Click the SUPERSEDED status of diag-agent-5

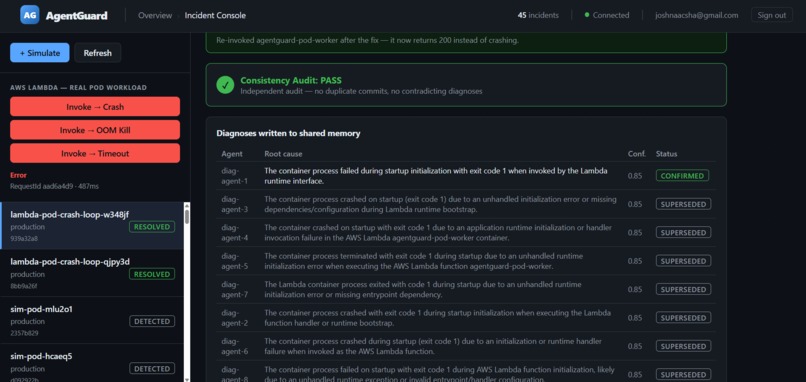tap(683, 261)
